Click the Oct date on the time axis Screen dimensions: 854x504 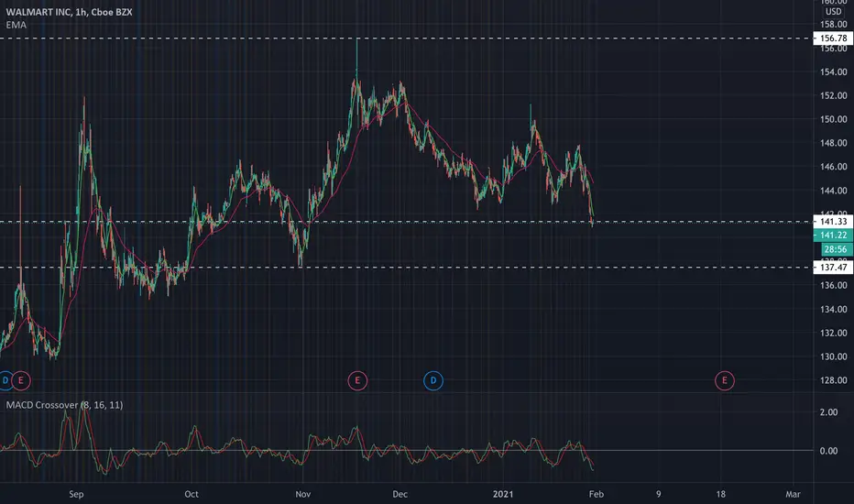(x=192, y=494)
